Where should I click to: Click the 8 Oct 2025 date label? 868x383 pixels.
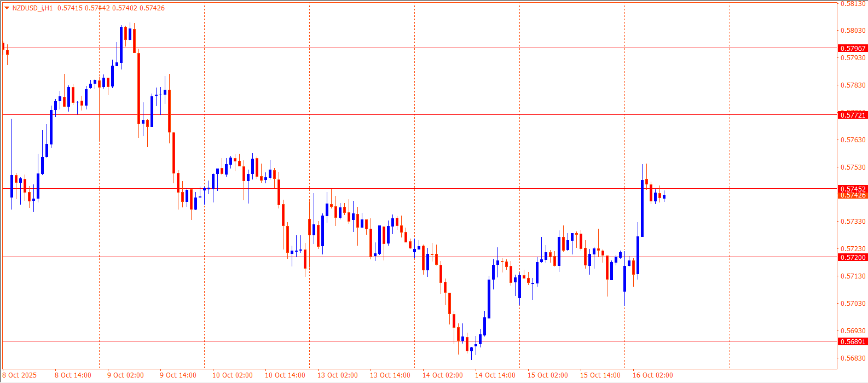coord(20,375)
